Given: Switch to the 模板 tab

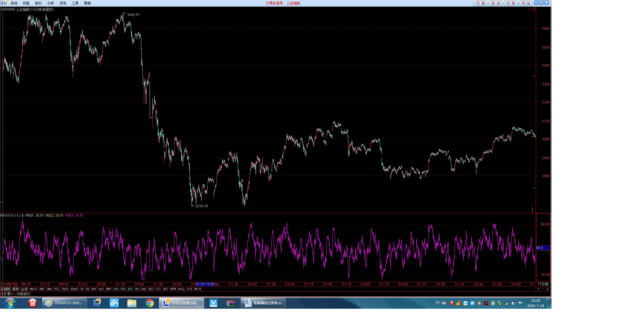Looking at the screenshot, I should 15,289.
